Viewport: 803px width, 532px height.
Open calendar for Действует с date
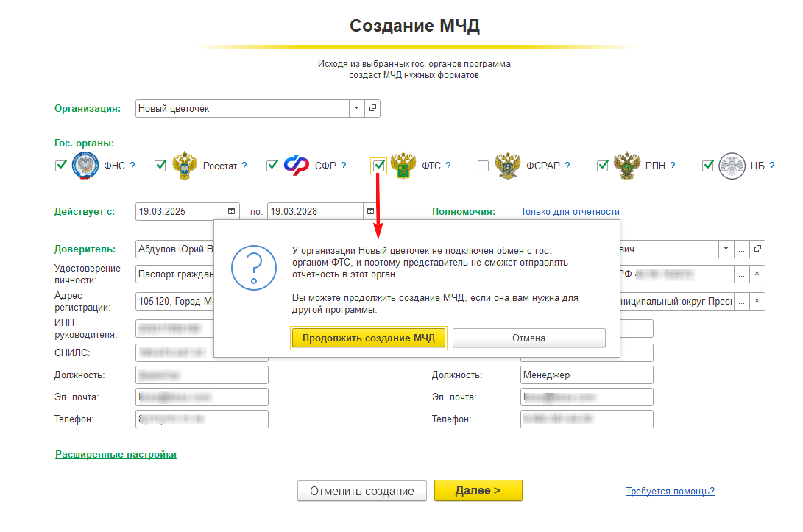(x=231, y=211)
